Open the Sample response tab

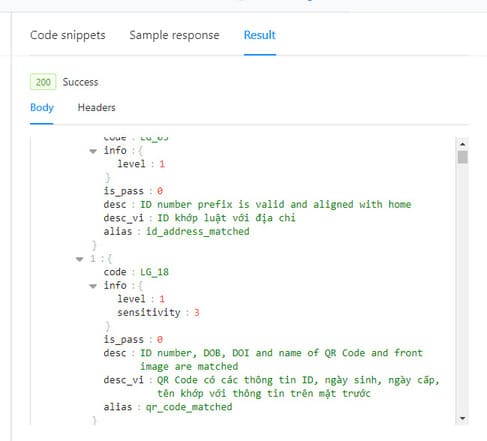[174, 35]
